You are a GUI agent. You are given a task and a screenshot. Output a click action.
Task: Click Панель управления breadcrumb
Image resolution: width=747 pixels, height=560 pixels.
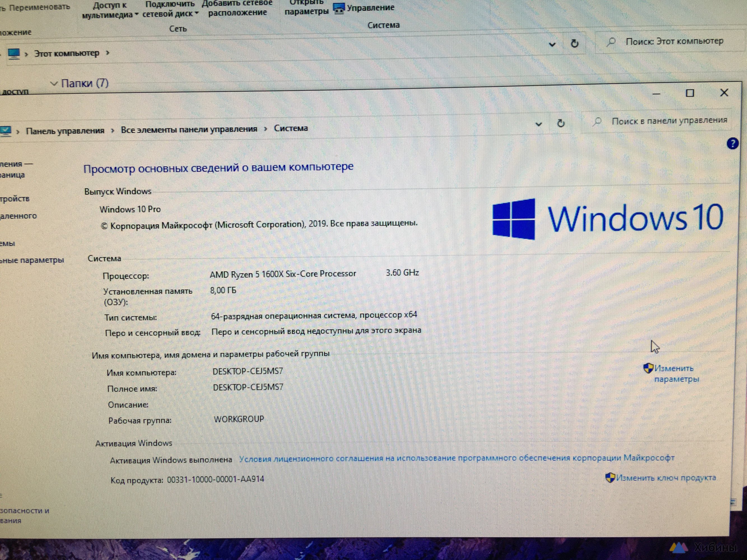pyautogui.click(x=65, y=131)
